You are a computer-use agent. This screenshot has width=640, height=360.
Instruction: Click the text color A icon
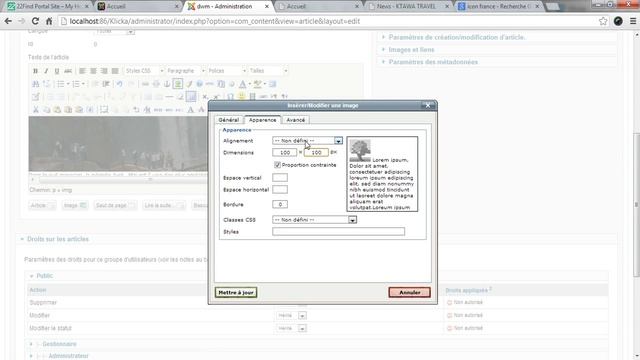click(x=242, y=84)
